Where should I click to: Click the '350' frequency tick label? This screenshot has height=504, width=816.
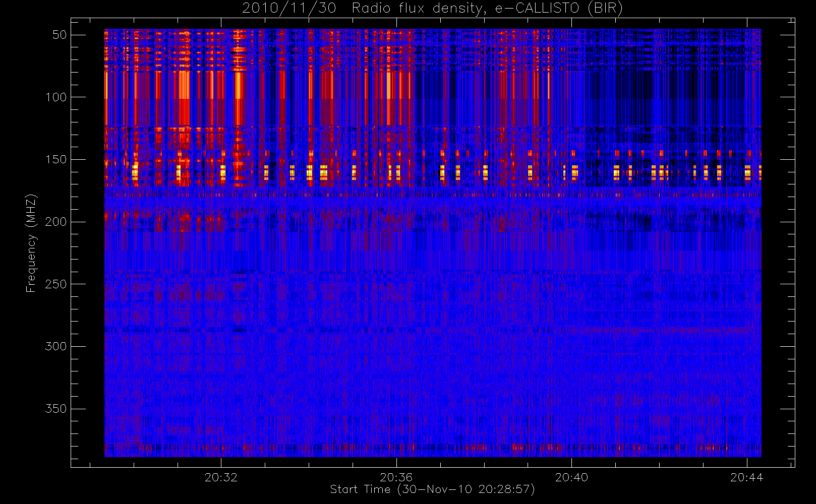point(56,409)
